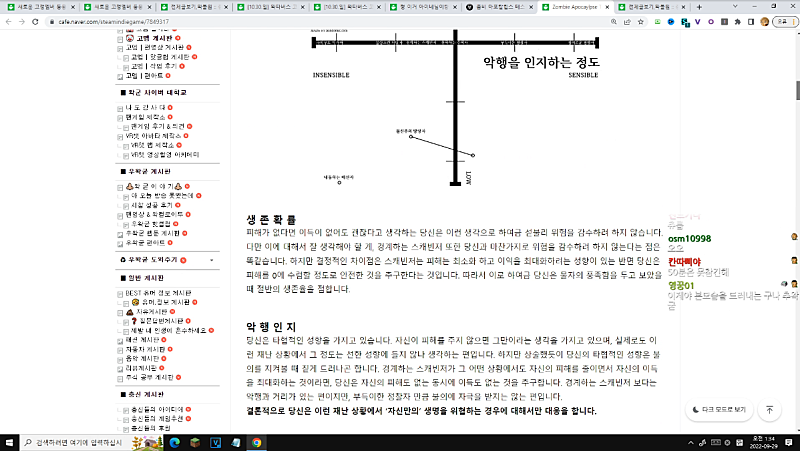Open the Windows Start menu
Viewport: 800px width, 451px height.
(x=9, y=442)
